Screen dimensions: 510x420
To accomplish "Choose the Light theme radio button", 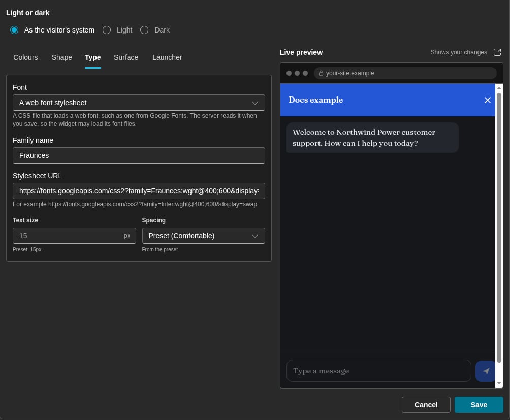I will 106,30.
